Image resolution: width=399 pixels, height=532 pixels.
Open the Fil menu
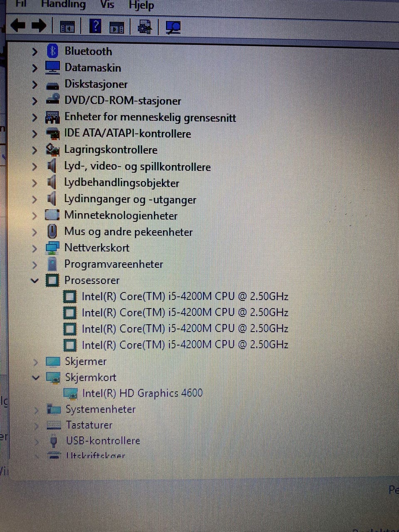point(20,4)
